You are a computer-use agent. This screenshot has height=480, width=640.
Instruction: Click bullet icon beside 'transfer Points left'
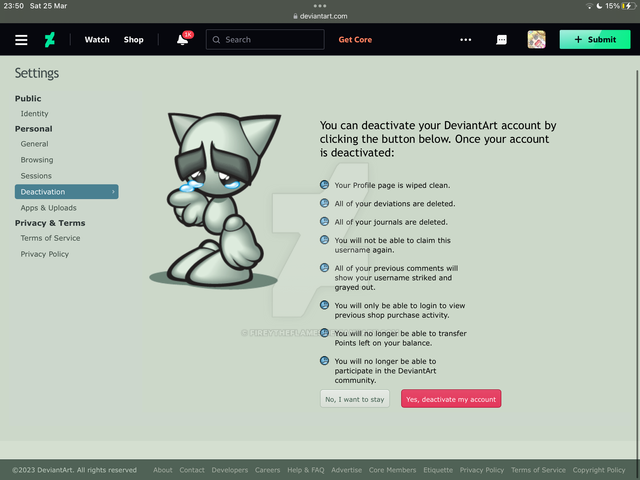click(x=324, y=333)
